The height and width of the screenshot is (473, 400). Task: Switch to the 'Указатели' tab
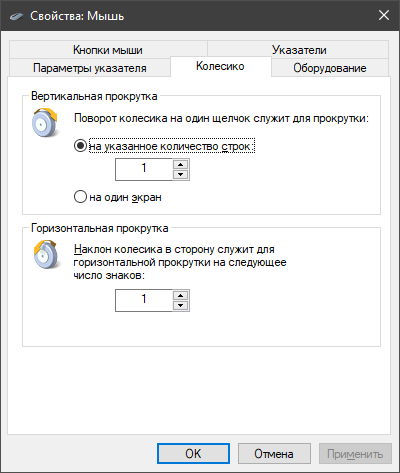pyautogui.click(x=299, y=50)
